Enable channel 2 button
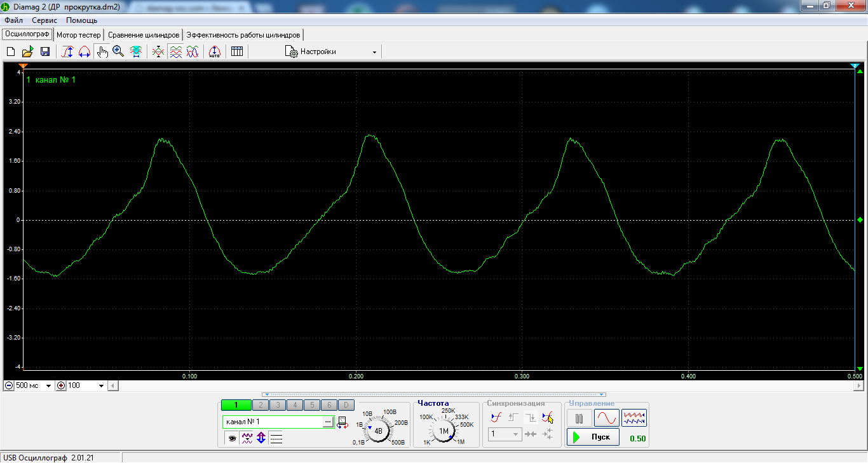 261,405
